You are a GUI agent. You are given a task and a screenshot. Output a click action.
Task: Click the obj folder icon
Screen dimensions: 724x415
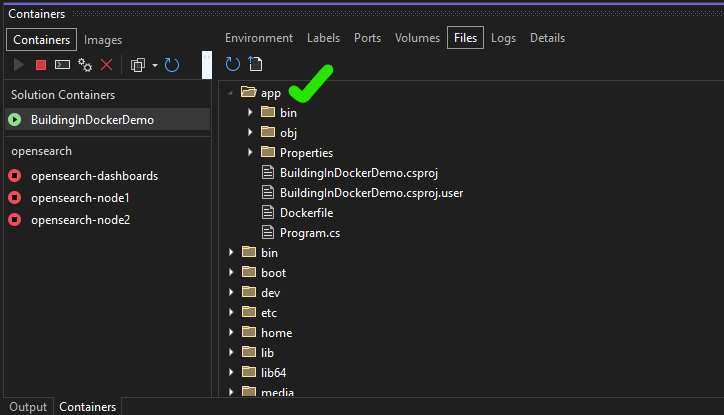[x=268, y=132]
